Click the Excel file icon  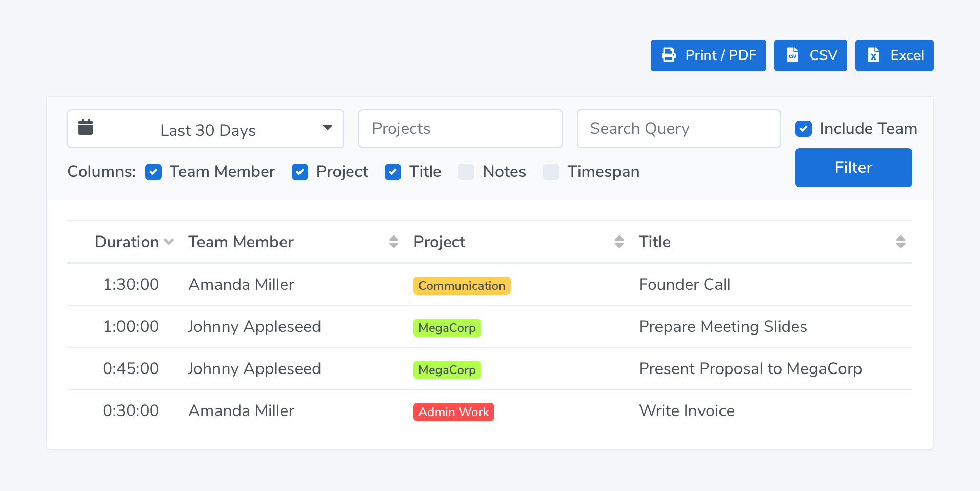coord(873,55)
